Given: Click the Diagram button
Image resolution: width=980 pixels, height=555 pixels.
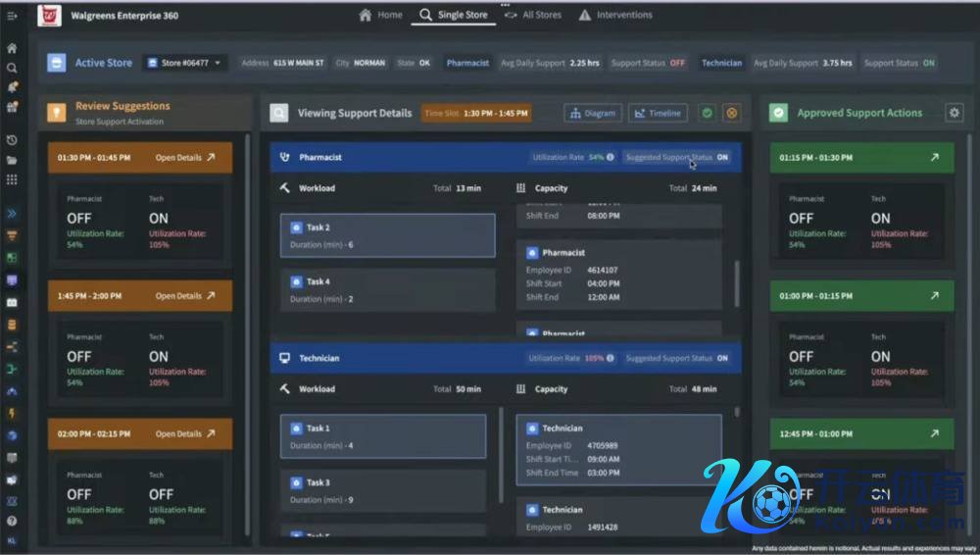Looking at the screenshot, I should pyautogui.click(x=593, y=114).
